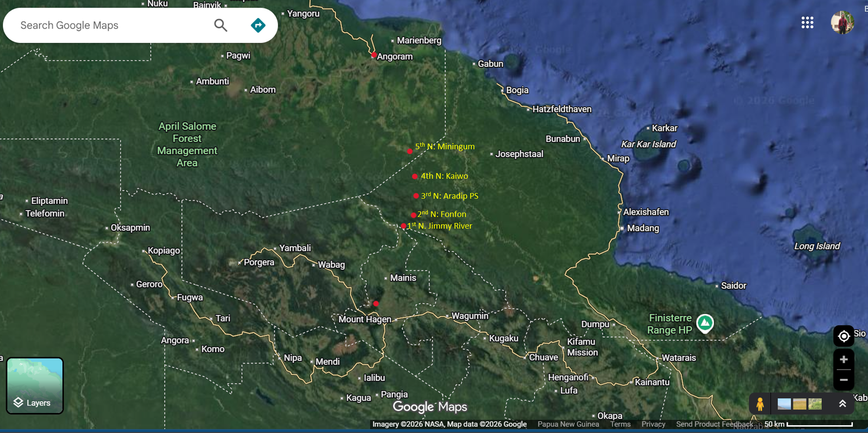
Task: Click the Papua New Guinea footer link
Action: (x=568, y=424)
